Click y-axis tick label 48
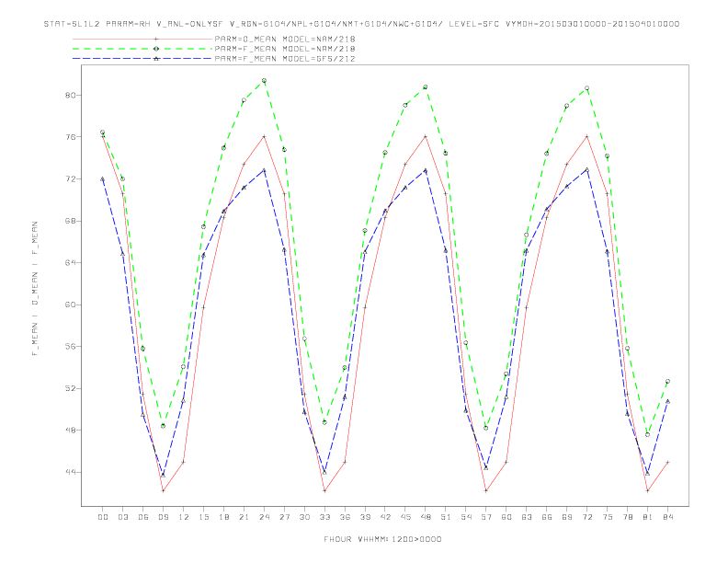 [70, 431]
